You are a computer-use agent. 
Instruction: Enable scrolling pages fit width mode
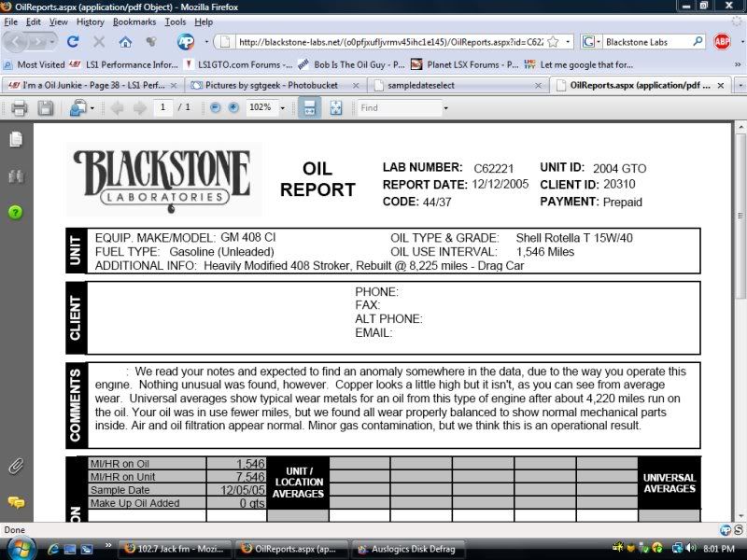(x=309, y=107)
